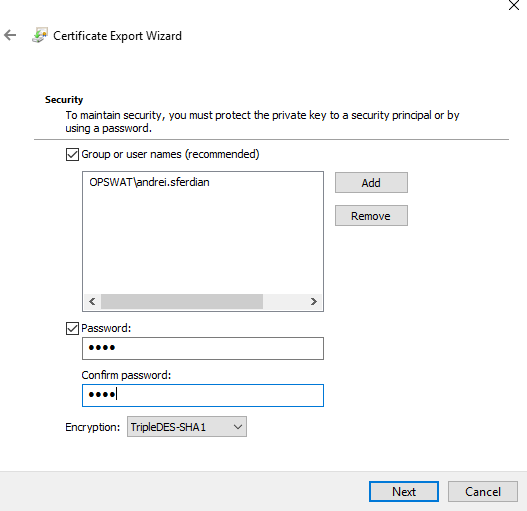The width and height of the screenshot is (527, 511).
Task: Go back using the wizard arrow
Action: coord(10,35)
